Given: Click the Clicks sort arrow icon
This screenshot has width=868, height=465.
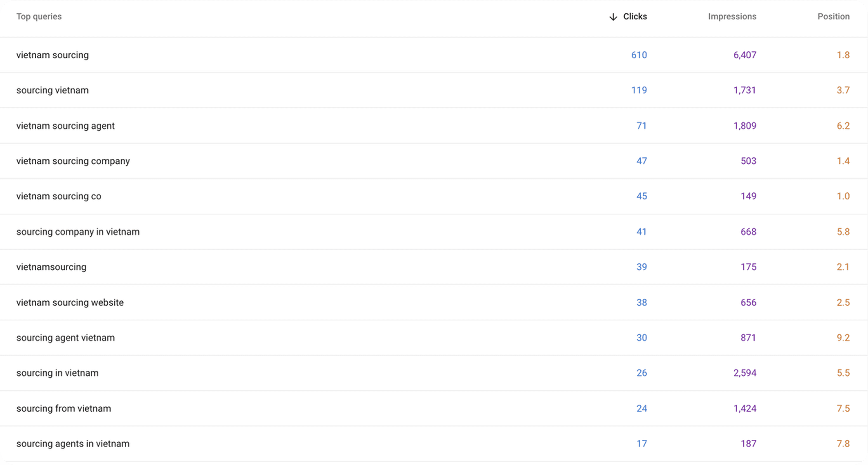Looking at the screenshot, I should (x=613, y=17).
